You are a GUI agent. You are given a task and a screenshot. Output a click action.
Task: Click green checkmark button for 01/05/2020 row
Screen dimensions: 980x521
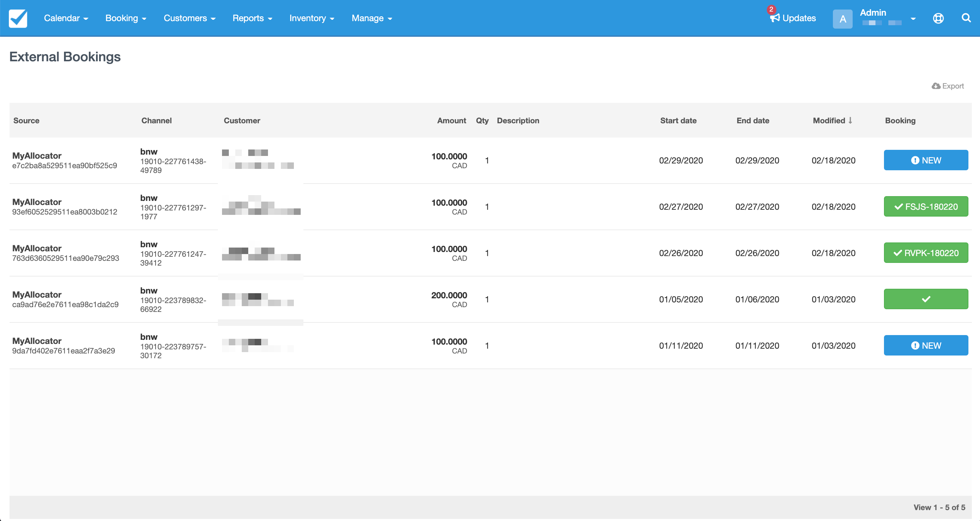[926, 299]
